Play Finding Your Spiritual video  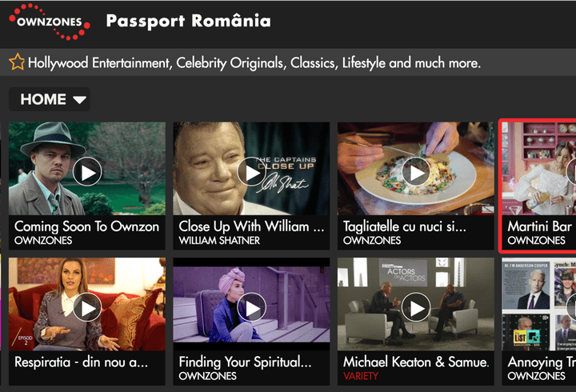click(x=251, y=307)
